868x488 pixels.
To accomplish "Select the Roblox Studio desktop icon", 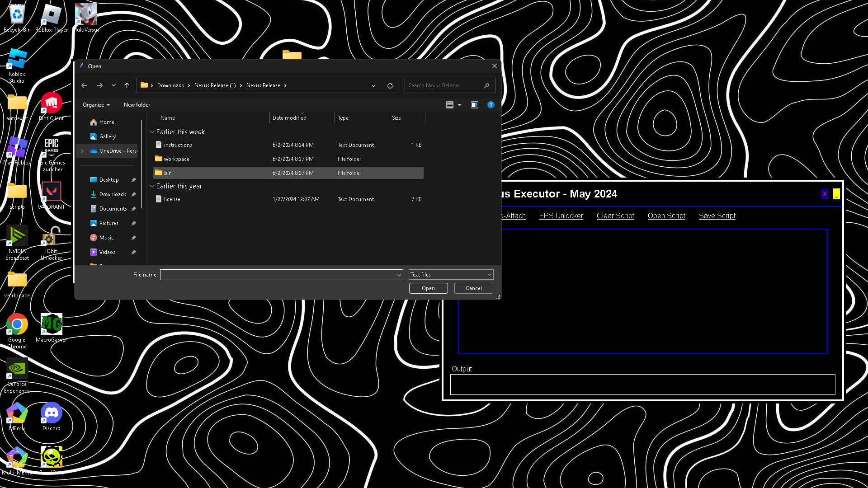I will point(17,60).
